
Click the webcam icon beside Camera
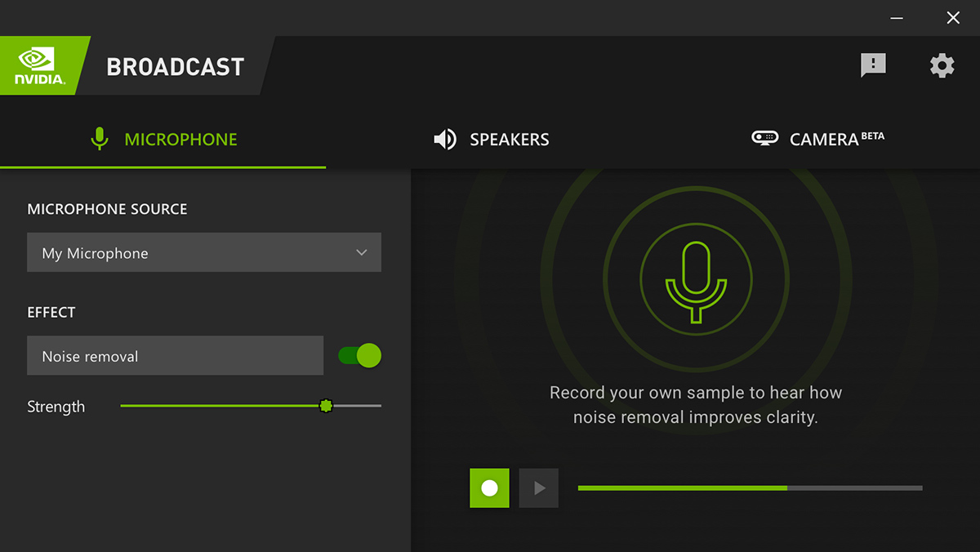(764, 139)
